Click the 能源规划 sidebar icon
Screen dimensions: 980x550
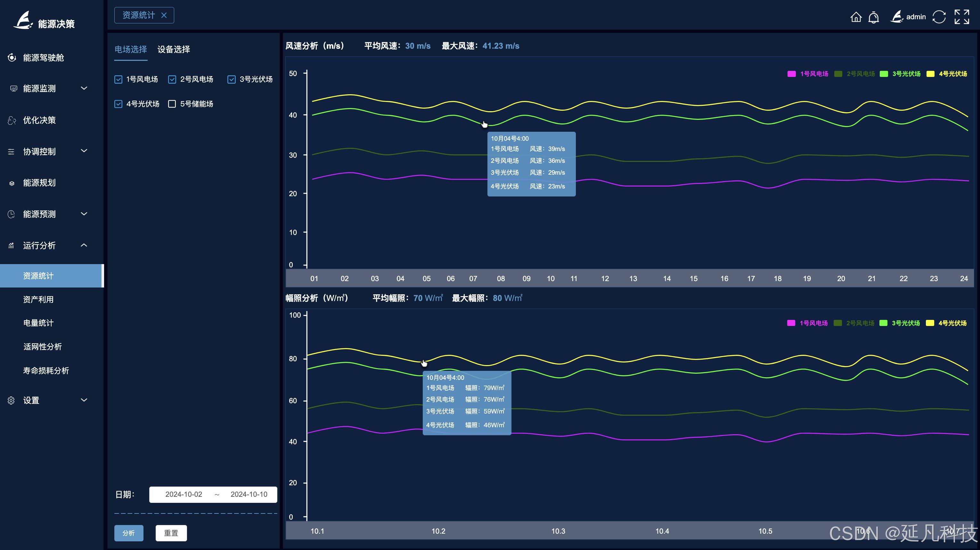click(x=12, y=183)
